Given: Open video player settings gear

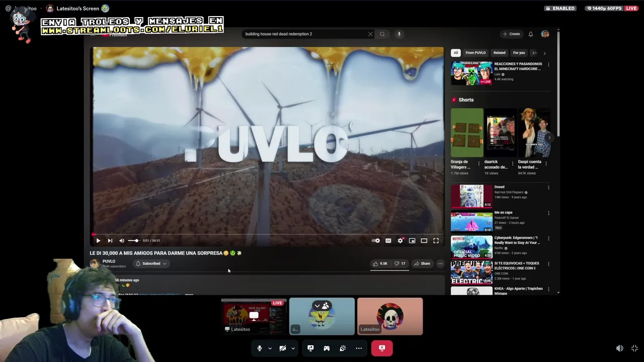Looking at the screenshot, I should tap(400, 241).
